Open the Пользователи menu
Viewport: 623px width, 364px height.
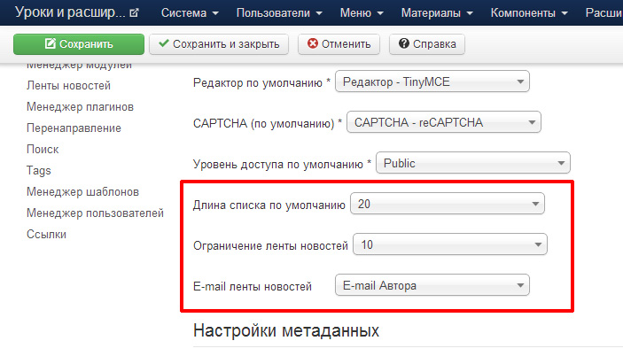tap(277, 13)
